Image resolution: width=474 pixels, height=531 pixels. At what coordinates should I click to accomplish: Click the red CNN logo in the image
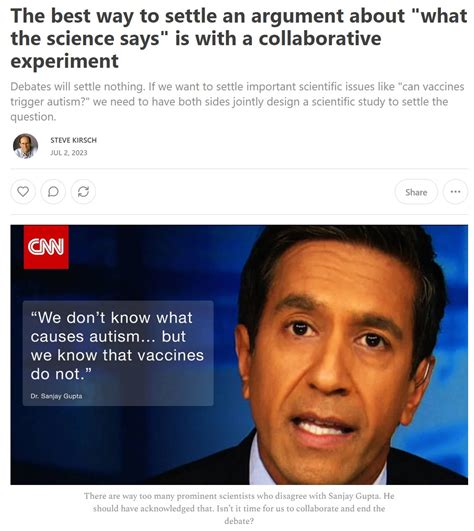(46, 247)
